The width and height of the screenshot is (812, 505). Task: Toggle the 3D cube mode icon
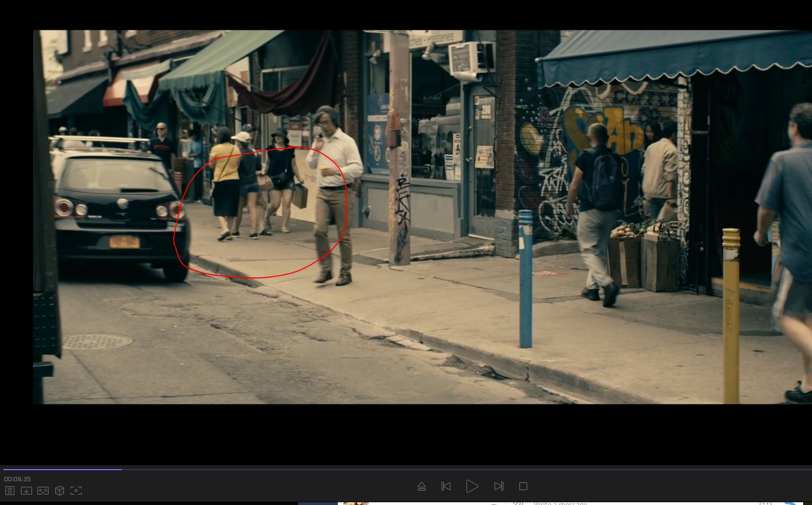(60, 491)
